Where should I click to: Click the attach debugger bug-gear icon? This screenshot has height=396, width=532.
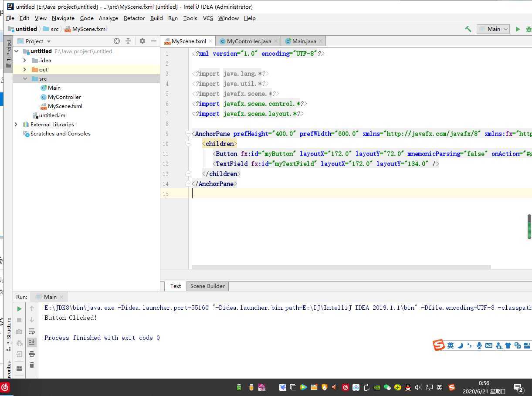(x=19, y=343)
